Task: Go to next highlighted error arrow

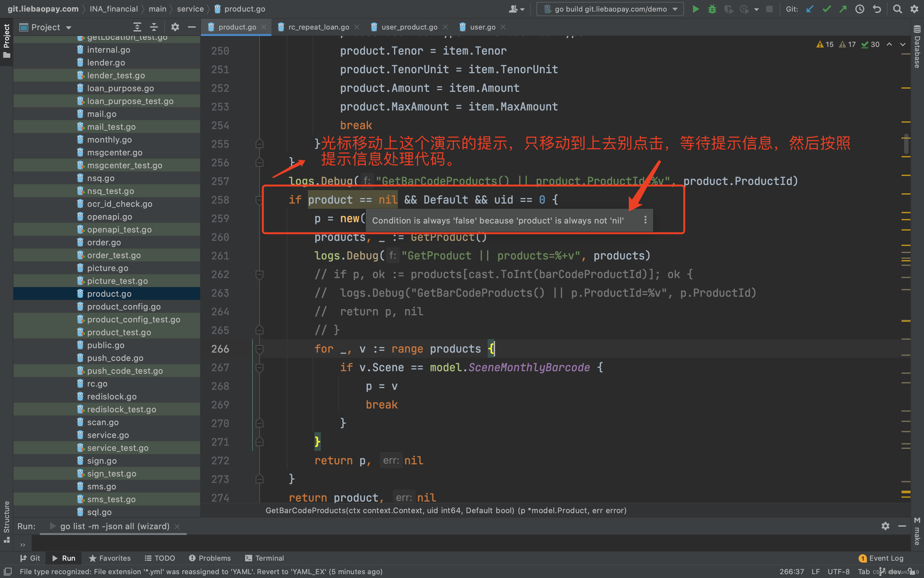Action: pyautogui.click(x=903, y=44)
